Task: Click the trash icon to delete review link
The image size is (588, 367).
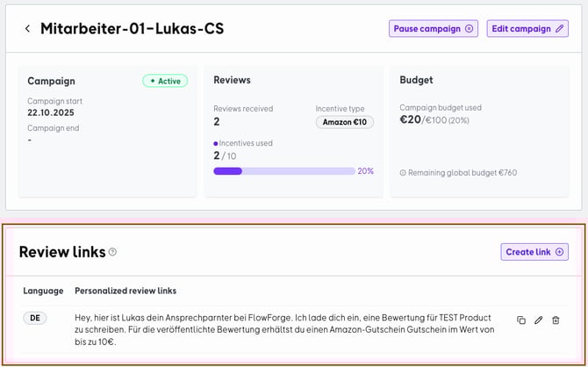Action: coord(556,320)
